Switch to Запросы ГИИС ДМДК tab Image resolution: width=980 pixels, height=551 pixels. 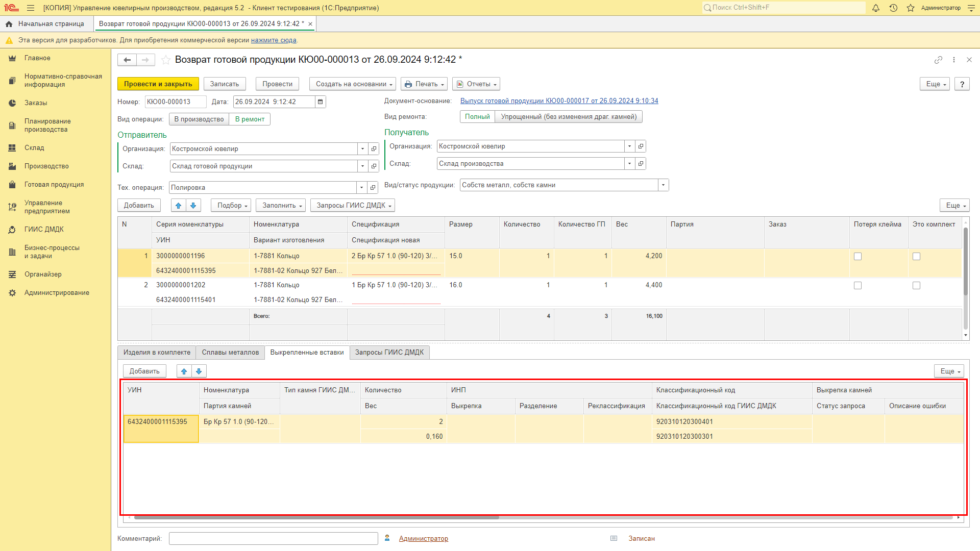point(389,353)
